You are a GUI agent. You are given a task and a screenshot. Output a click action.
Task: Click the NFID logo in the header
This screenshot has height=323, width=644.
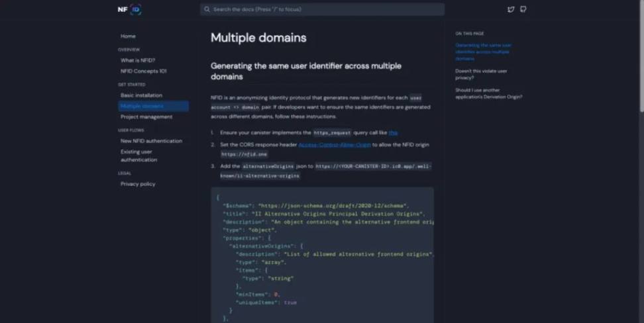click(x=129, y=9)
